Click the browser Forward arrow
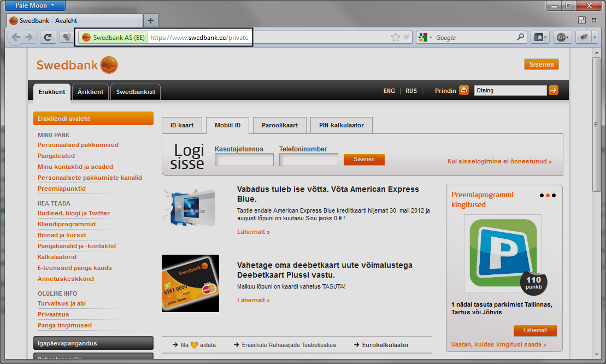Screen dimensions: 606x364 click(30, 37)
